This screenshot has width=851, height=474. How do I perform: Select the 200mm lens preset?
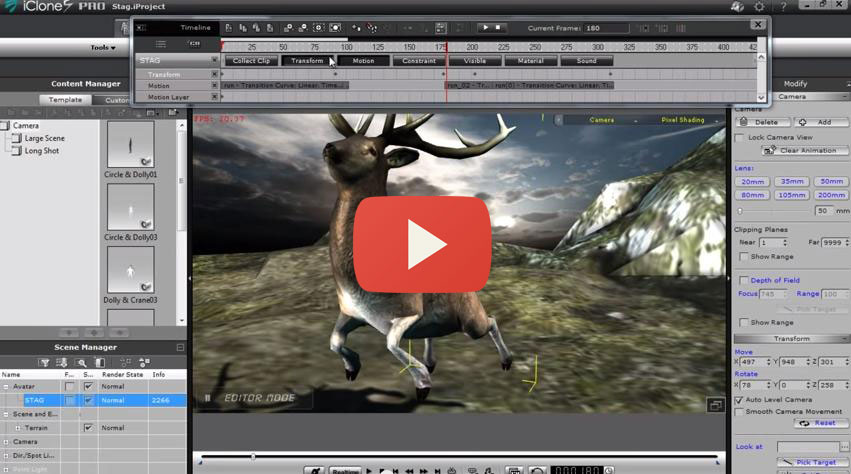pos(831,195)
